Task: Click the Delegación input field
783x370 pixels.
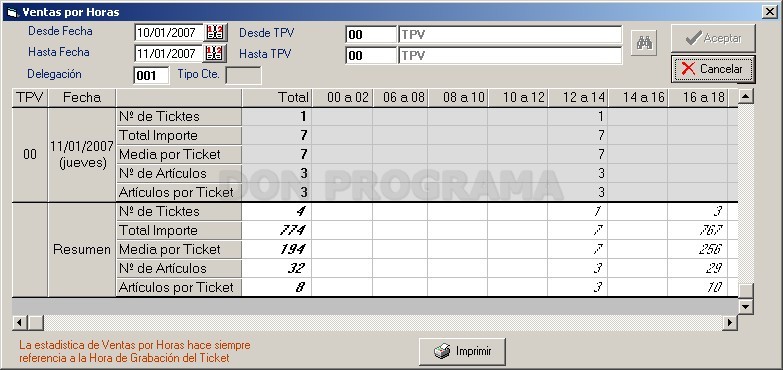Action: (152, 75)
